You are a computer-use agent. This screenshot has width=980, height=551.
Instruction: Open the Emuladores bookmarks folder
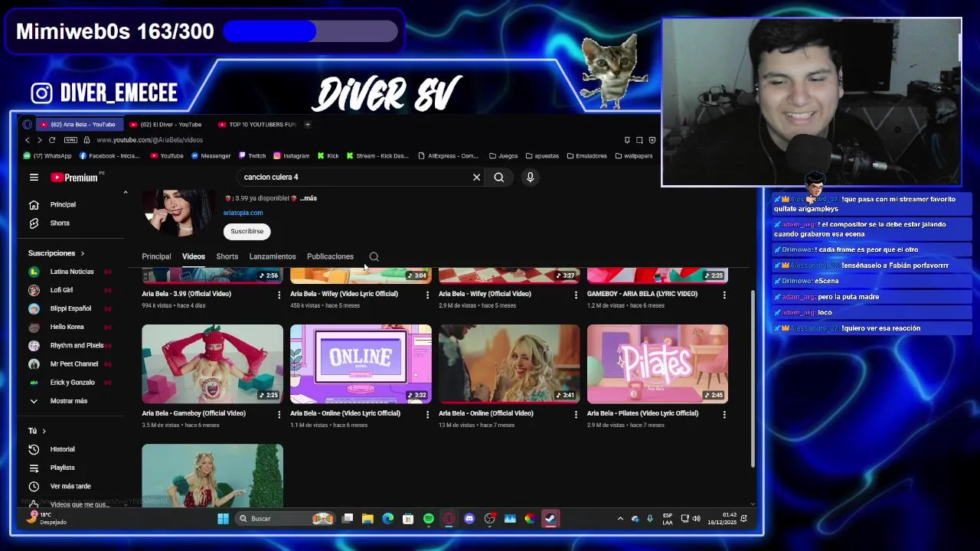587,156
